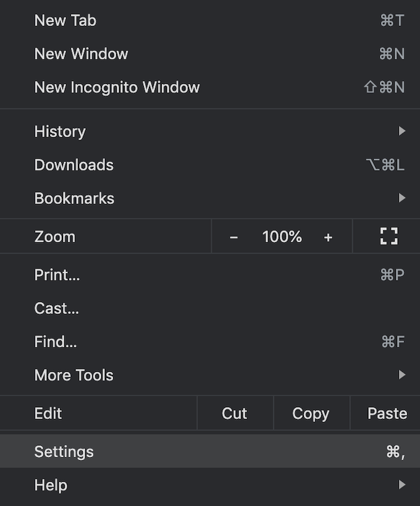This screenshot has height=506, width=420.
Task: Expand the History submenu arrow
Action: click(402, 131)
